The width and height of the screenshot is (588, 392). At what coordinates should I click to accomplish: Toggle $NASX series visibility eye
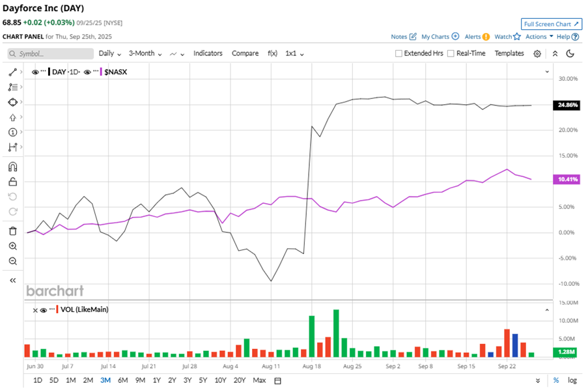(x=87, y=72)
